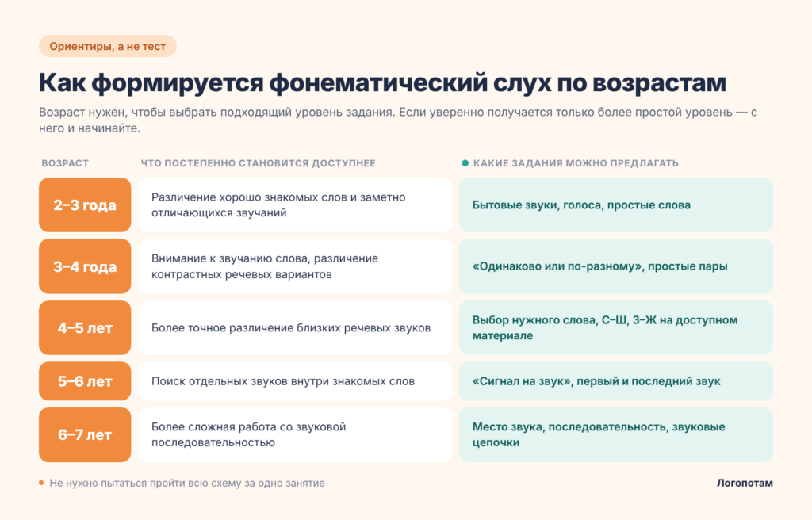
Task: Click the «Что постепенно становится доступнее» column header
Action: 258,163
